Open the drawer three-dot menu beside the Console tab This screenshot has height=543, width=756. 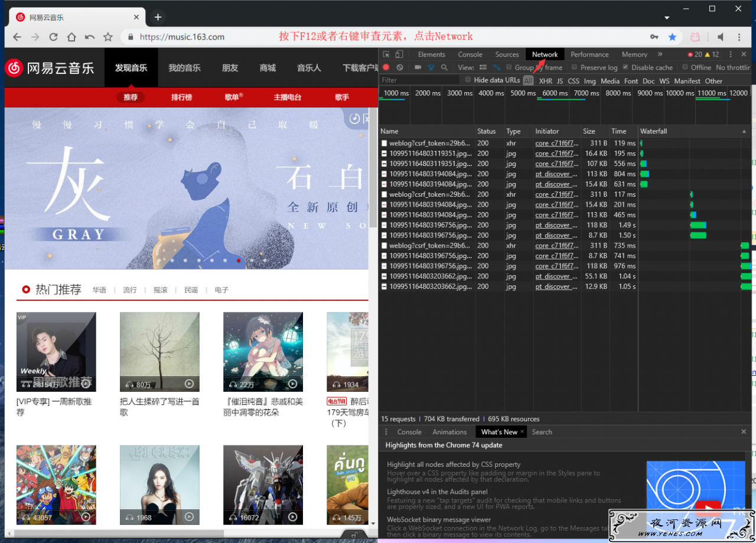click(x=386, y=432)
